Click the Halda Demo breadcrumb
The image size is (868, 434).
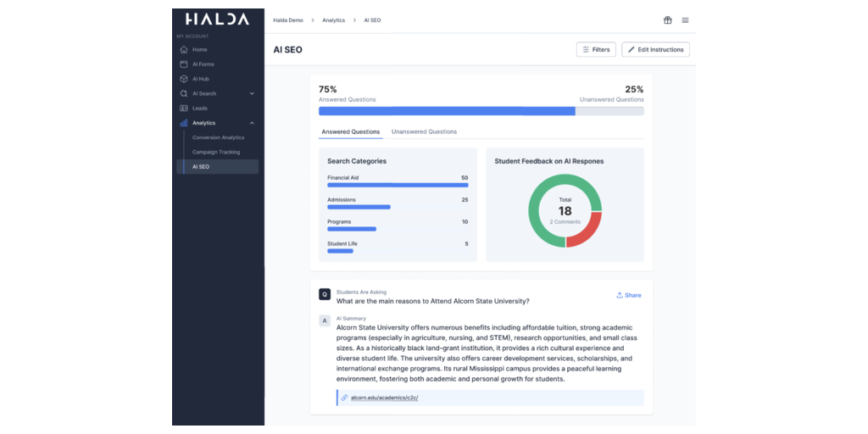(288, 20)
